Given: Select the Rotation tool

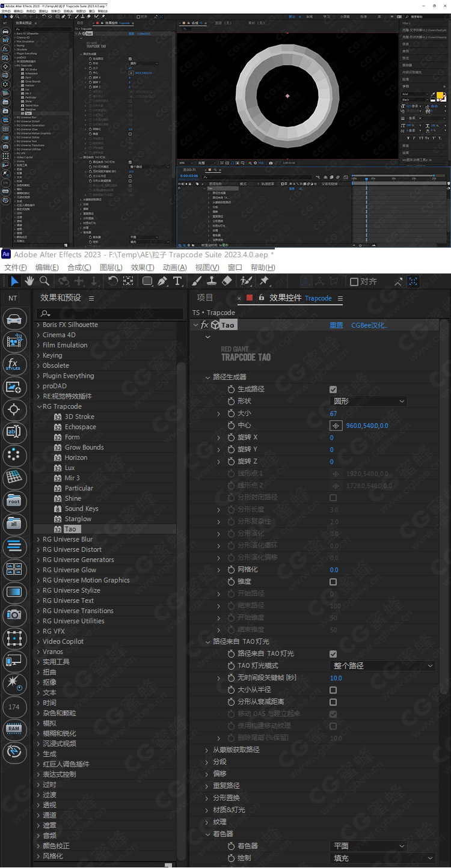Looking at the screenshot, I should [x=112, y=281].
